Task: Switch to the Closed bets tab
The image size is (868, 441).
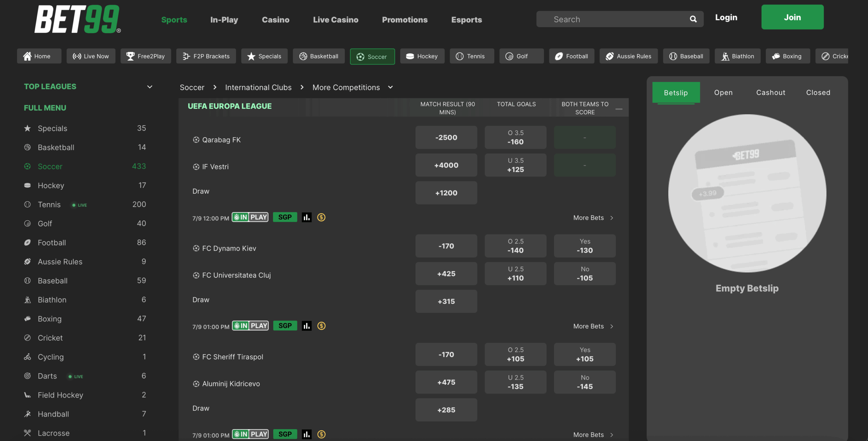Action: [x=818, y=92]
